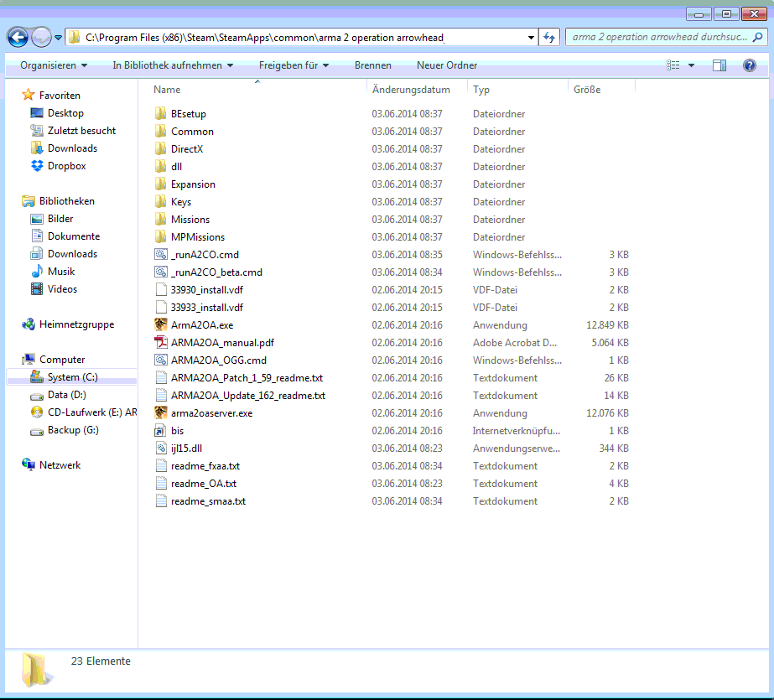Create a folder with Neuer Ordner

(447, 65)
